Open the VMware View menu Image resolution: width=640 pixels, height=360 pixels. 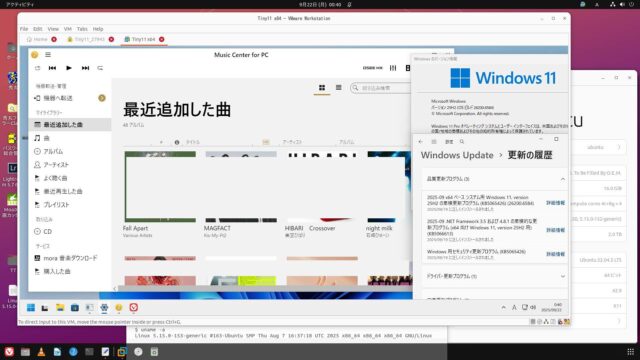[53, 29]
